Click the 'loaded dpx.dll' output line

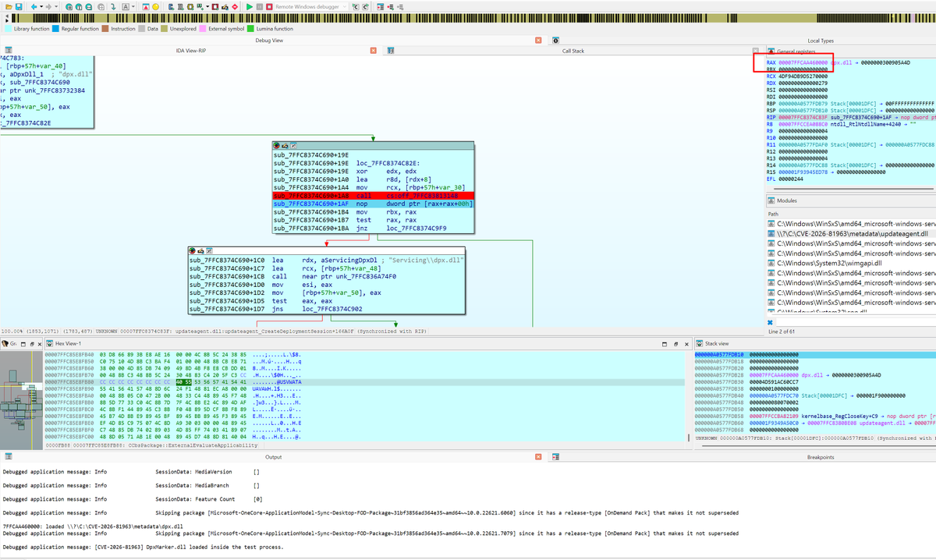[x=93, y=526]
